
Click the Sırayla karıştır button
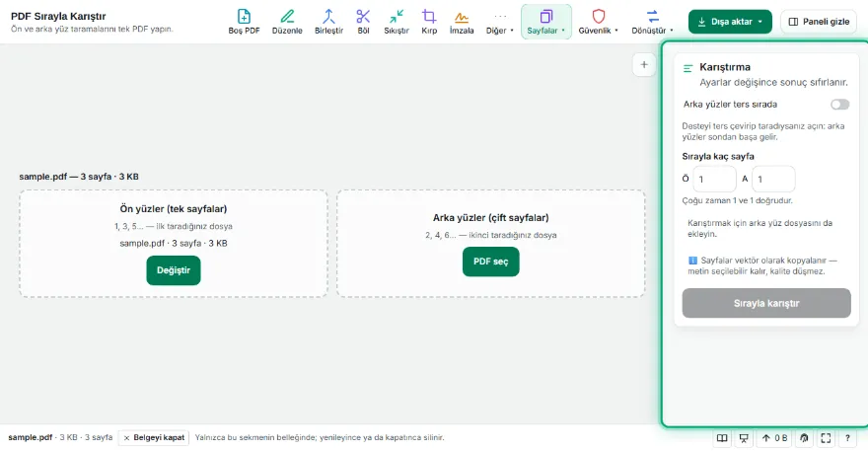pyautogui.click(x=766, y=303)
